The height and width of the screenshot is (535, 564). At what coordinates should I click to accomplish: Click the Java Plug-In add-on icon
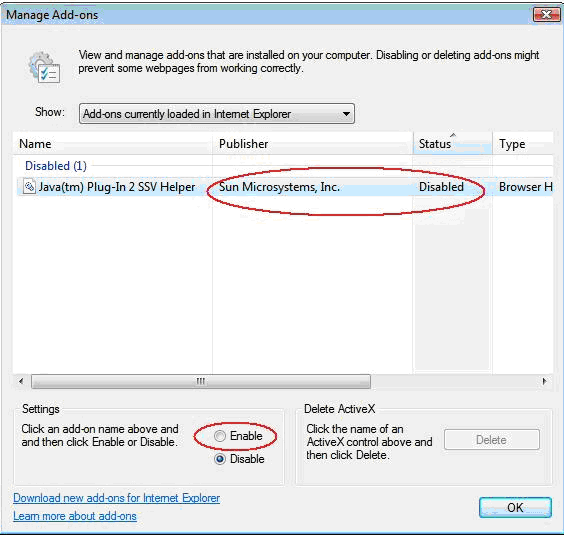pos(29,187)
